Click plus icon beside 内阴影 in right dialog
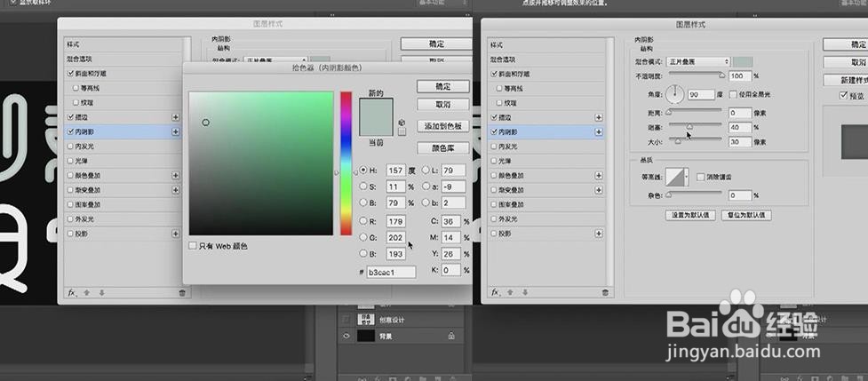868x381 pixels. (599, 131)
